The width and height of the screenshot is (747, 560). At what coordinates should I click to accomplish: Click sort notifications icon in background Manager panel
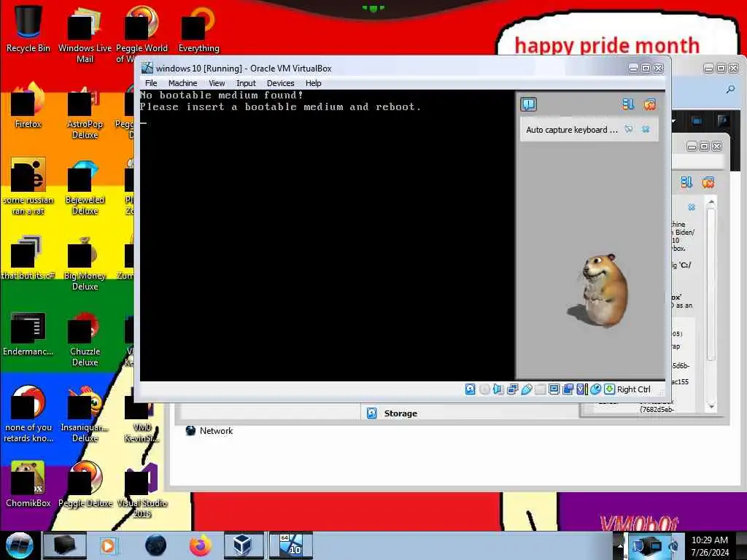coord(686,182)
